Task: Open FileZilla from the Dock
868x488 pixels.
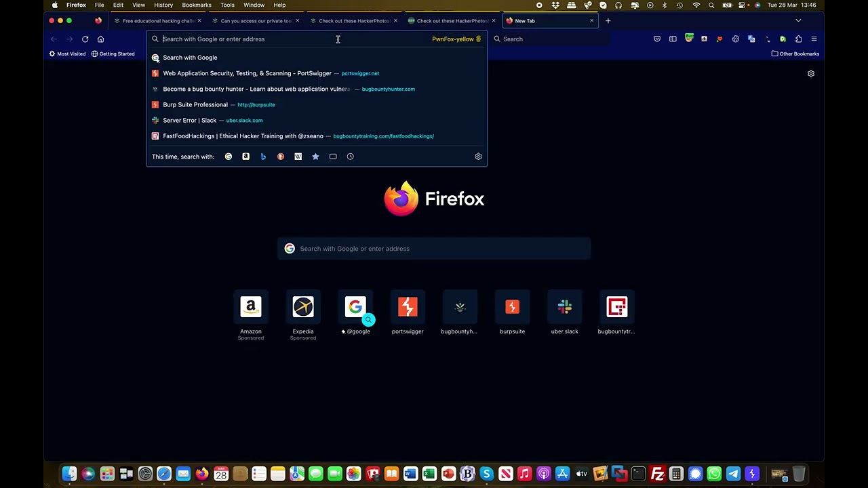Action: [x=657, y=474]
